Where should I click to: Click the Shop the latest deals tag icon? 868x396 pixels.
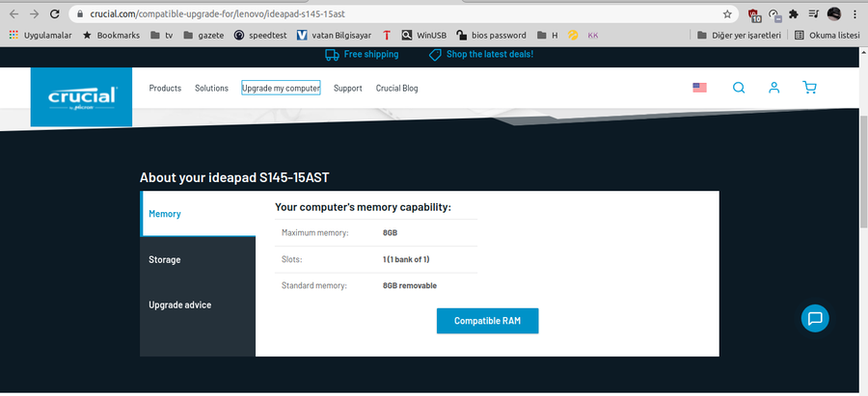[x=435, y=55]
